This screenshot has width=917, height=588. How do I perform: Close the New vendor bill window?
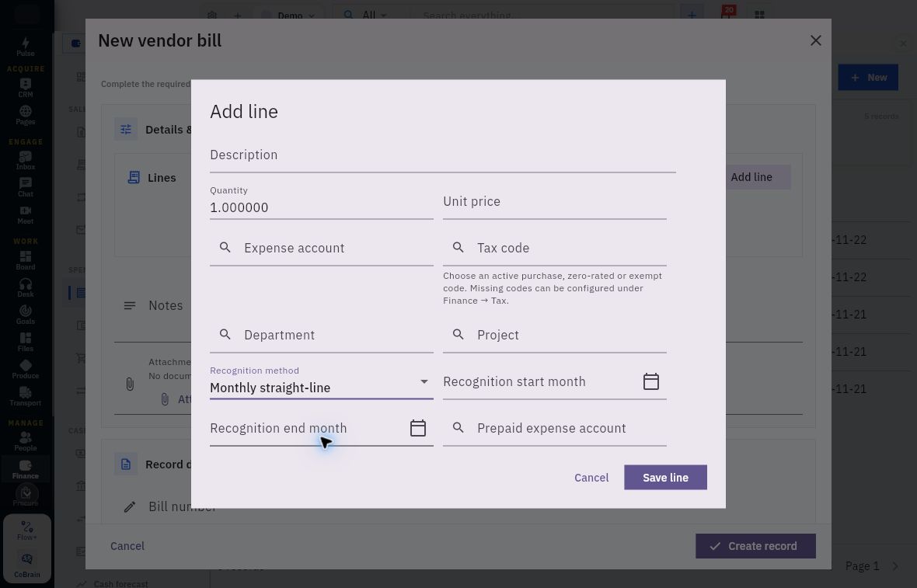816,40
